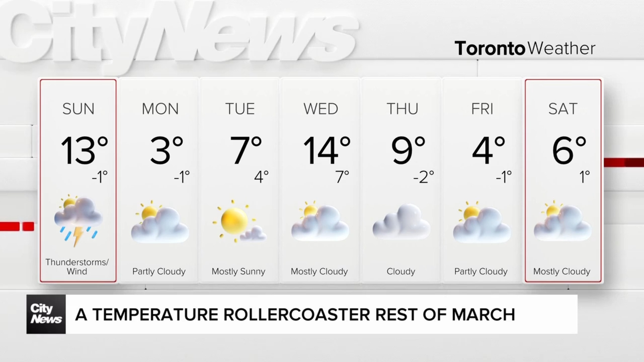Viewport: 644px width, 362px height.
Task: Click Wednesday's 14° high temperature
Action: [x=327, y=150]
